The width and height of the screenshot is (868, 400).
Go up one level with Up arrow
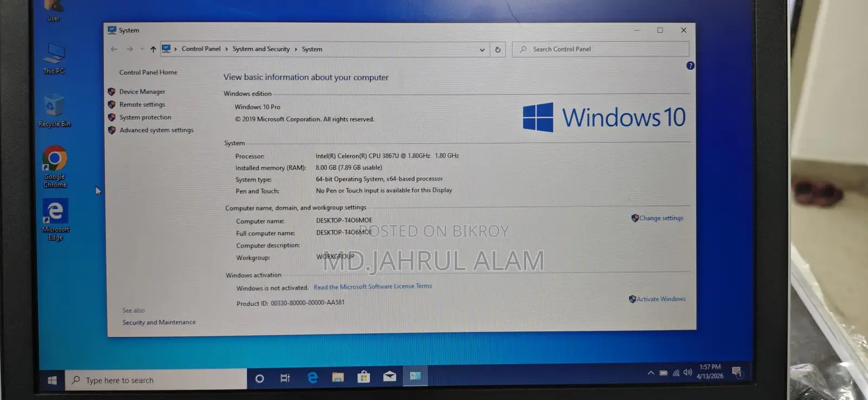[153, 49]
